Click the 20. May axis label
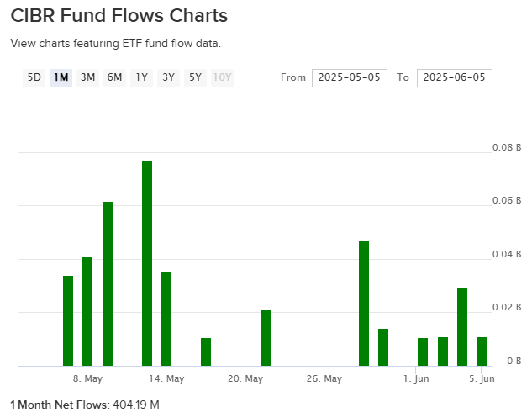This screenshot has width=532, height=418. pyautogui.click(x=245, y=378)
